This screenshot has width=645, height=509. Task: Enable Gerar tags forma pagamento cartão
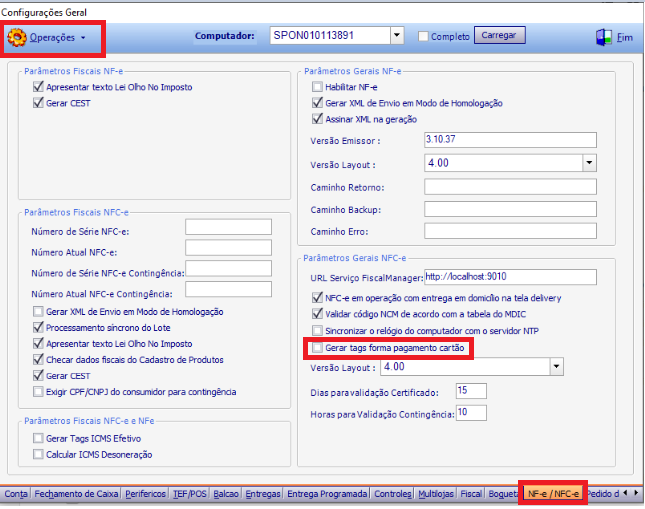[317, 348]
